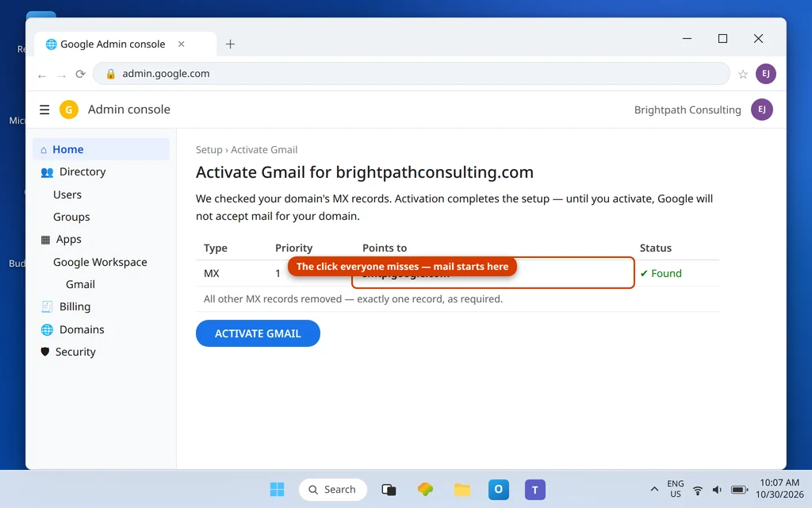The height and width of the screenshot is (508, 812).
Task: Click the Priority column header
Action: (293, 248)
